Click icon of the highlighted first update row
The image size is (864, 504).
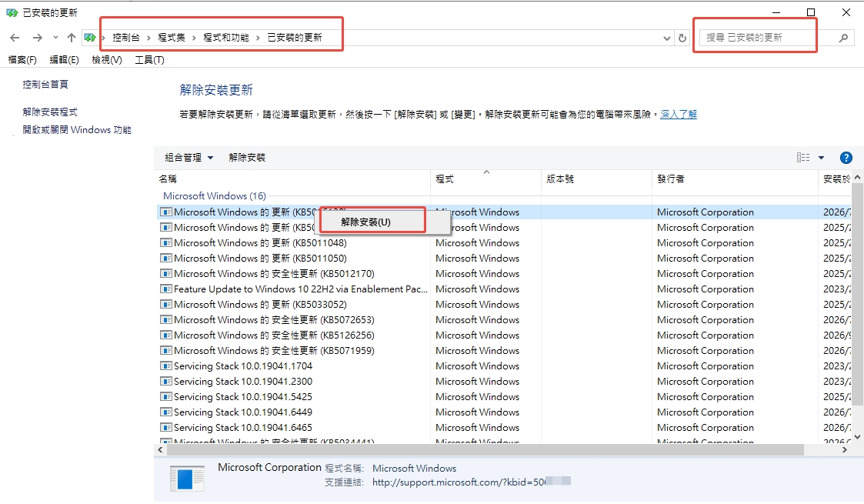tap(165, 212)
